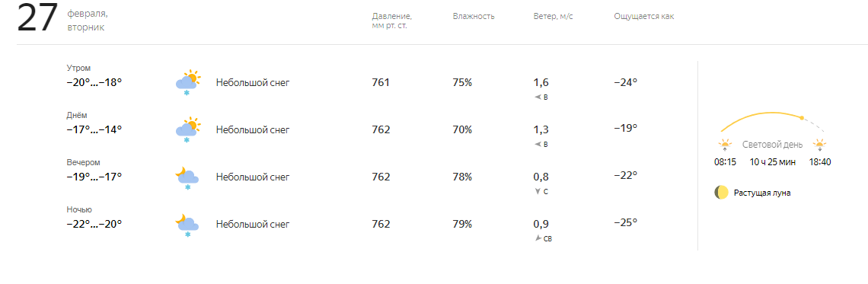This screenshot has height=284, width=868.
Task: Click the north wind arrow for evening
Action: coord(537,192)
